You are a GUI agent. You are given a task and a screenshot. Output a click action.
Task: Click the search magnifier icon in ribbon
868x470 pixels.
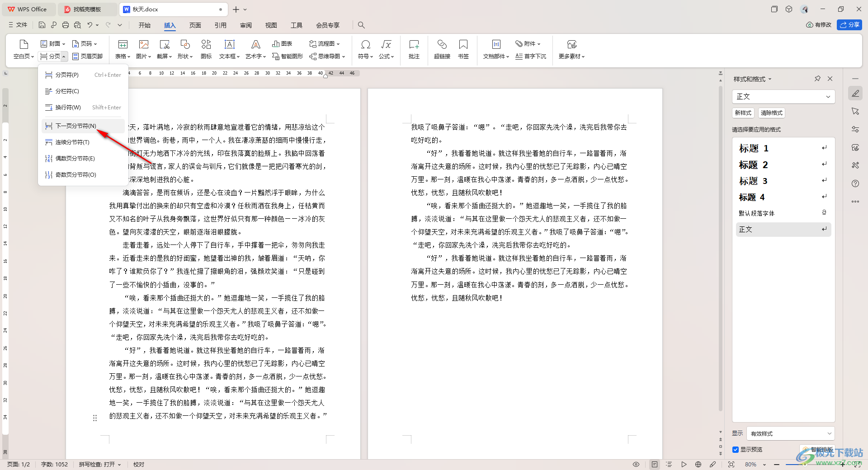click(361, 25)
